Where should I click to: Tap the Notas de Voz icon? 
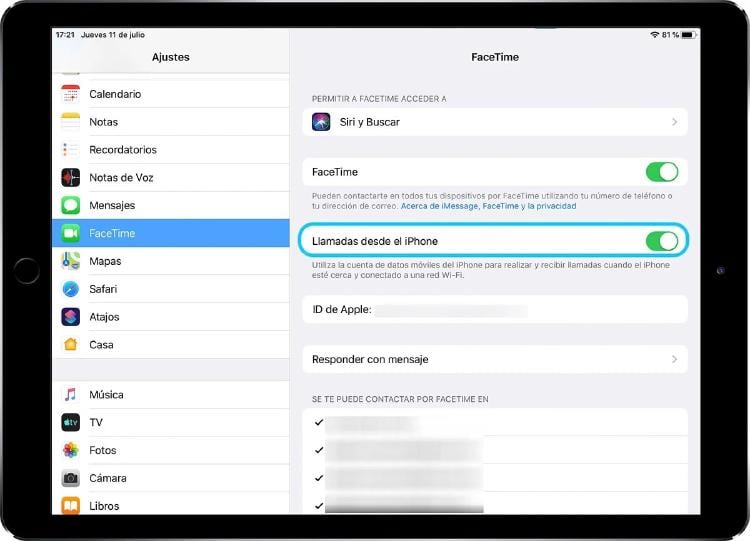pyautogui.click(x=71, y=177)
